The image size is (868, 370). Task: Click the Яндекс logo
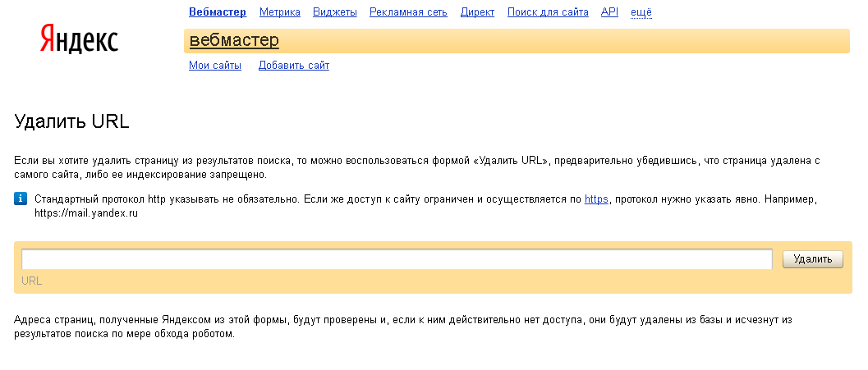(x=79, y=39)
